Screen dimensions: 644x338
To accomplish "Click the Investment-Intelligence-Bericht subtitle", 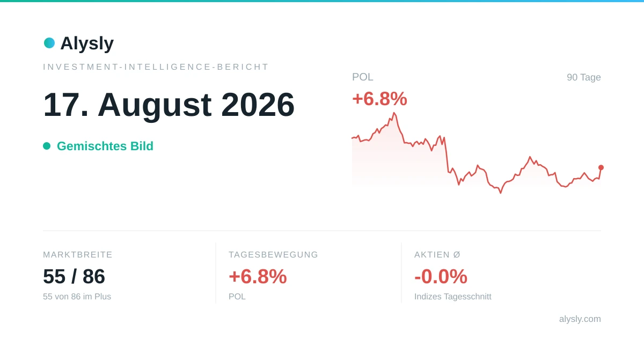I will [x=156, y=67].
